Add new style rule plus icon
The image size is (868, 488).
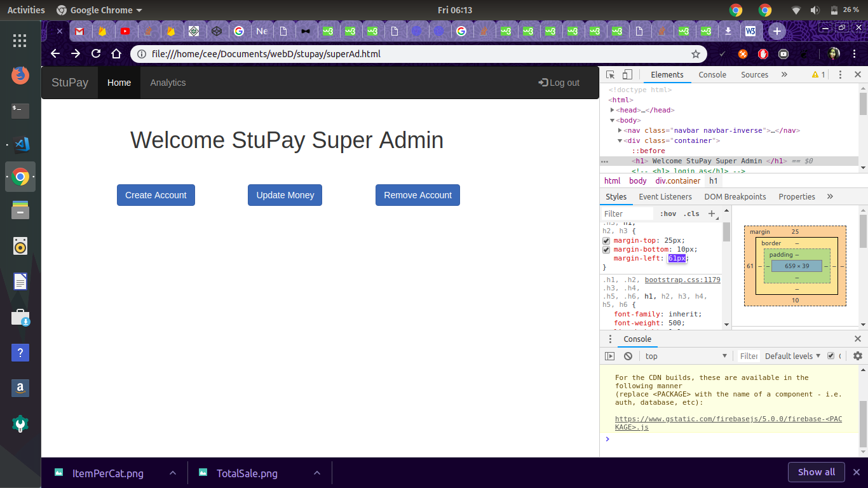click(x=712, y=214)
